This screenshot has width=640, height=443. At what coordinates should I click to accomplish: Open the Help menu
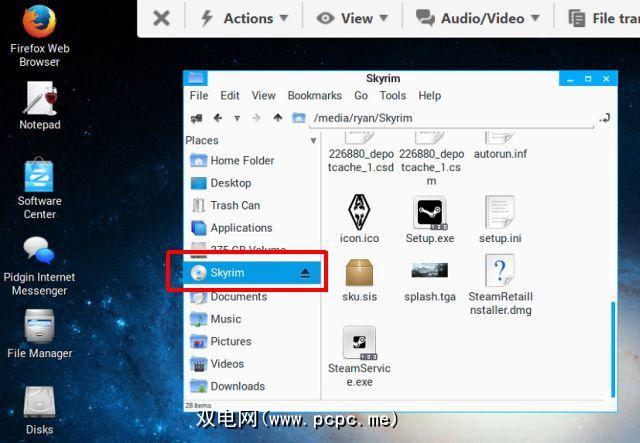pos(429,96)
